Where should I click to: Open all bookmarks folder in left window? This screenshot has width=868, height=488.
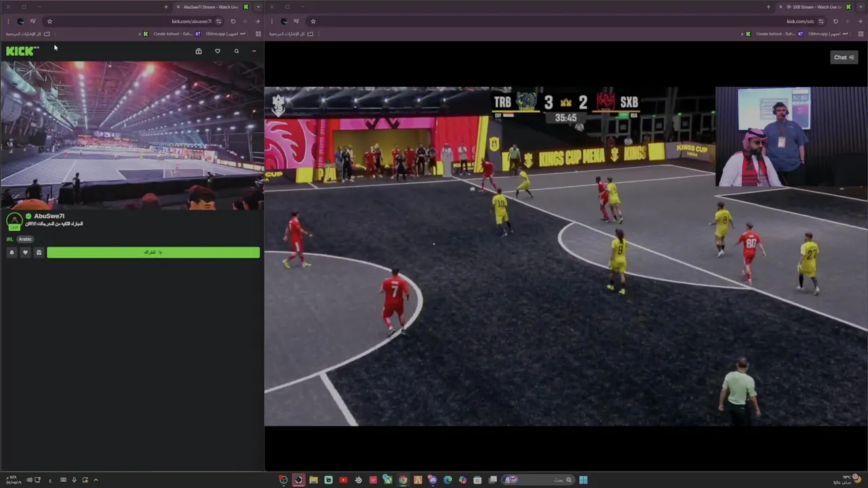click(x=27, y=34)
